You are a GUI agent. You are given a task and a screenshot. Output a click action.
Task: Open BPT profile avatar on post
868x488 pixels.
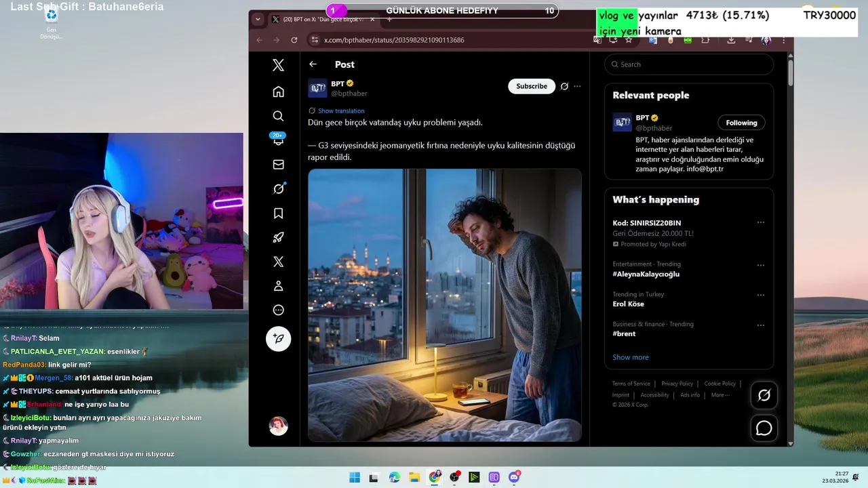pyautogui.click(x=317, y=88)
